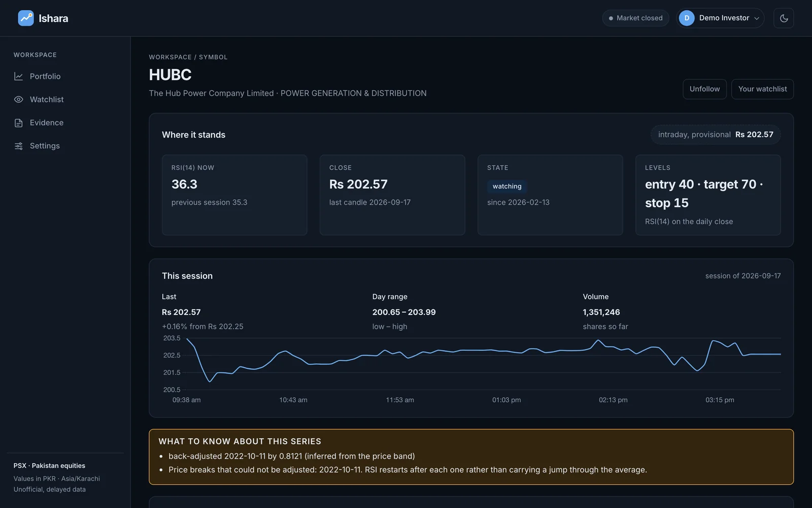Click the Watchlist eye icon
This screenshot has height=508, width=812.
point(19,100)
